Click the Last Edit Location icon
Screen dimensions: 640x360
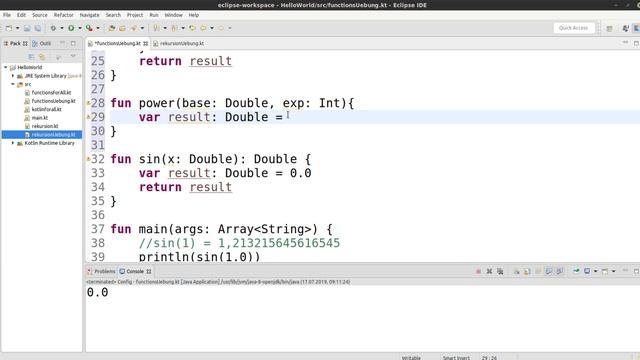[192, 28]
